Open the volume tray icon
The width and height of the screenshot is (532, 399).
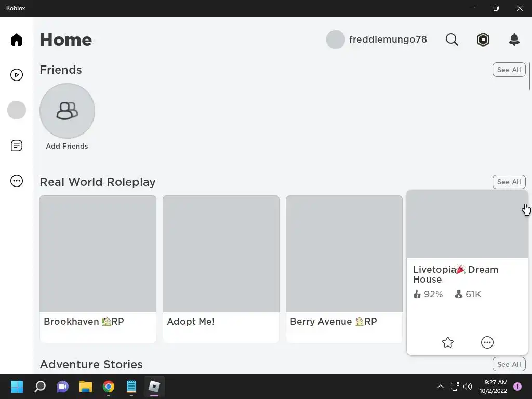(468, 387)
